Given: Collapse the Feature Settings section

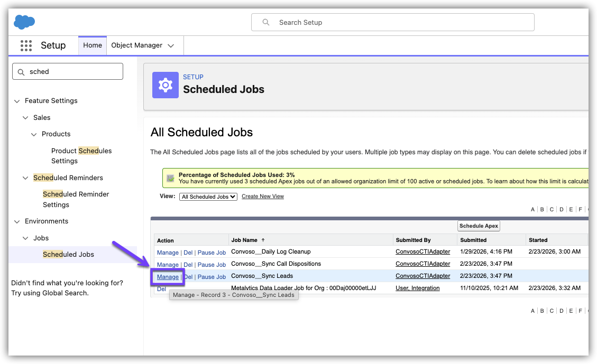Looking at the screenshot, I should [17, 101].
